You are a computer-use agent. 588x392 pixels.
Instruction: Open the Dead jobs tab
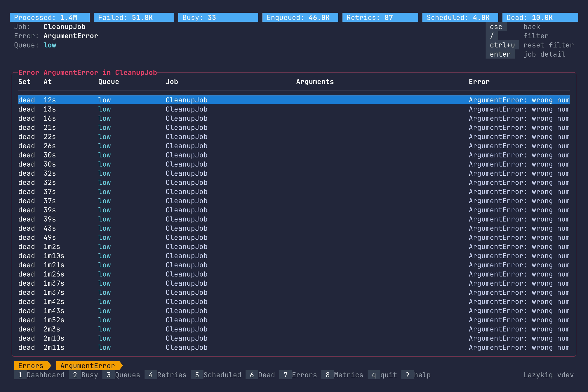260,375
